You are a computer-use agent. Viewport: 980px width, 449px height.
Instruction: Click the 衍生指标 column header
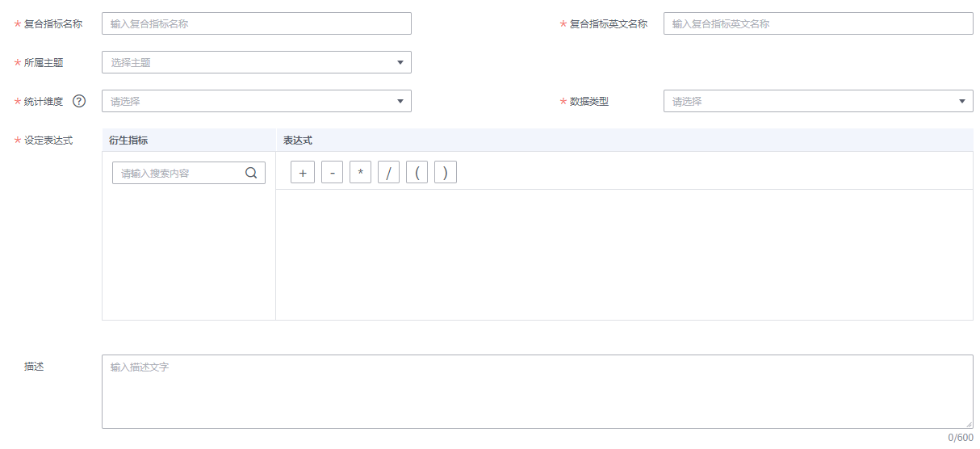(x=189, y=141)
